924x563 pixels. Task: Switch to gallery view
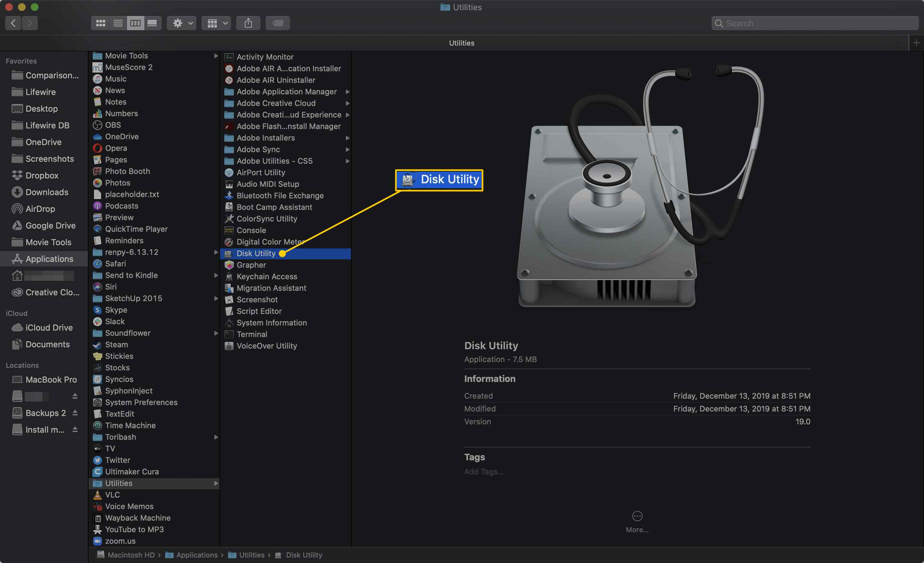coord(152,23)
